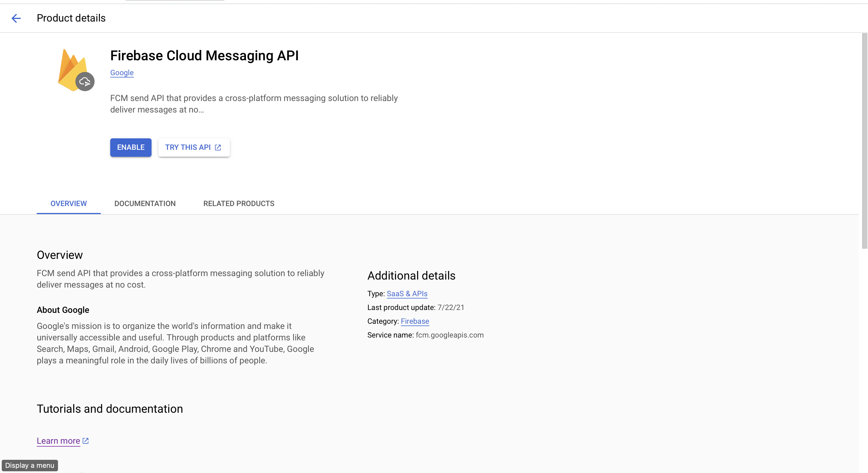Open the Firebase category link
The height and width of the screenshot is (473, 868).
coord(414,321)
